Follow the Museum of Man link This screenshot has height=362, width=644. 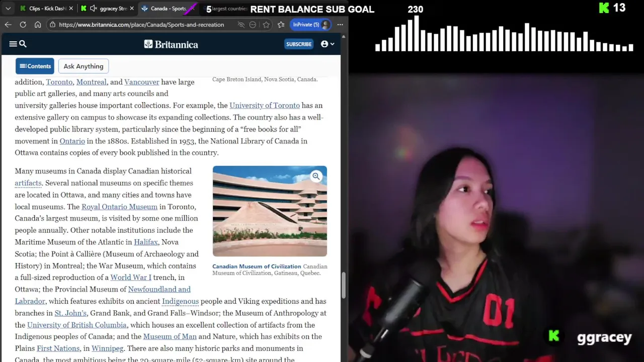pyautogui.click(x=170, y=337)
